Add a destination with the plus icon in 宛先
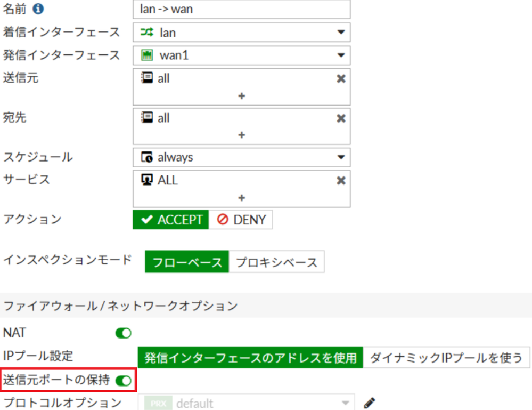 241,135
